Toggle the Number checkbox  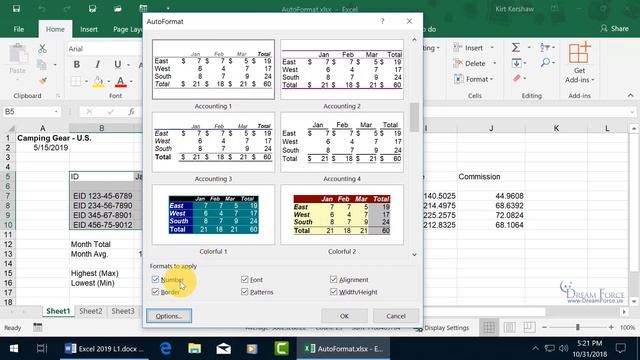click(x=155, y=280)
